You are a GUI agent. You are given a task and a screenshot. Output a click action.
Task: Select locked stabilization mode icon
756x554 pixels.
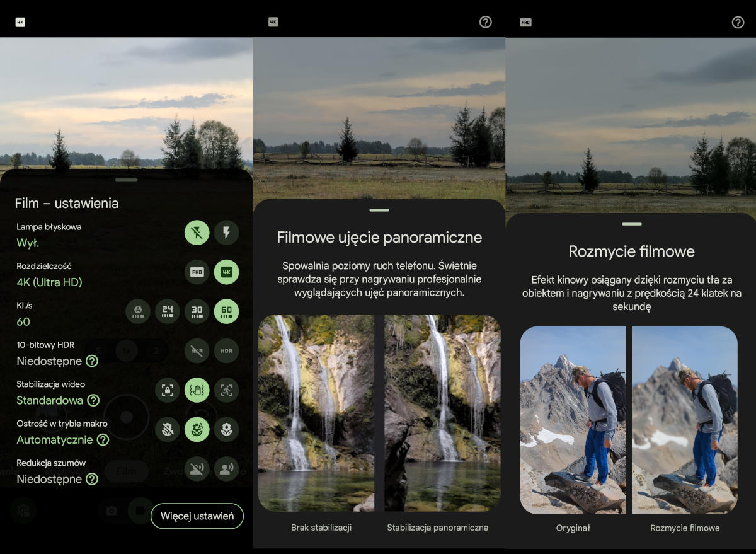pos(168,390)
